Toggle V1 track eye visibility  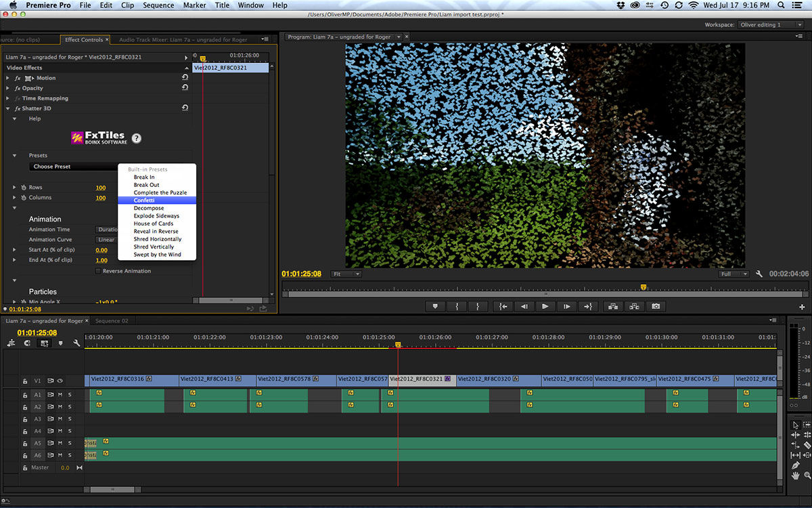pyautogui.click(x=60, y=381)
